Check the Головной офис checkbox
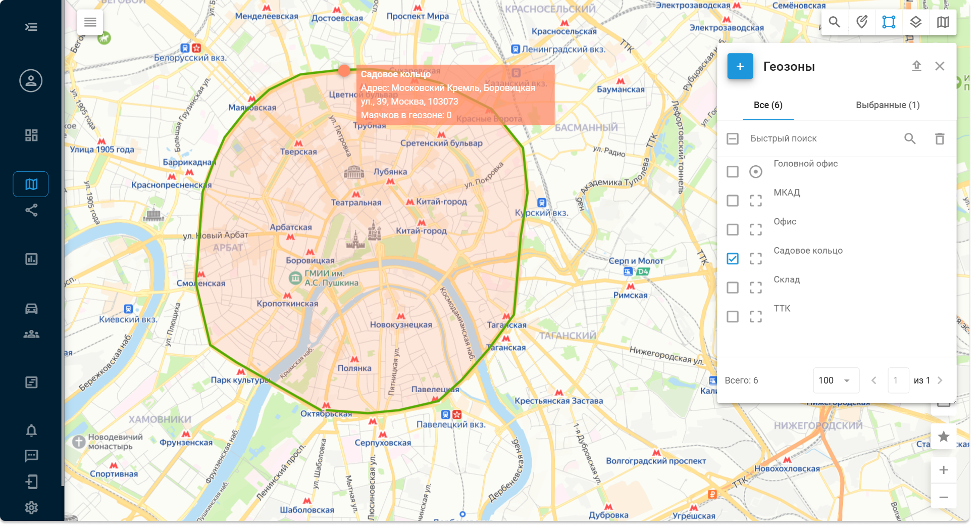The image size is (980, 528). (x=733, y=172)
